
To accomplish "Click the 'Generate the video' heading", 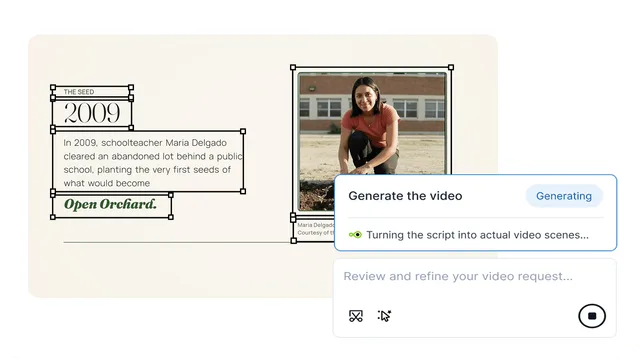I will point(405,196).
